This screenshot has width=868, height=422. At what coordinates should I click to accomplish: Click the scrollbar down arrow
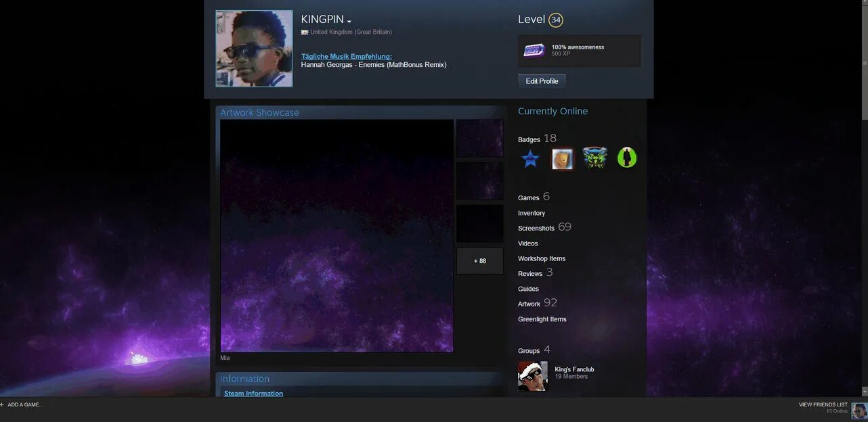pyautogui.click(x=864, y=392)
